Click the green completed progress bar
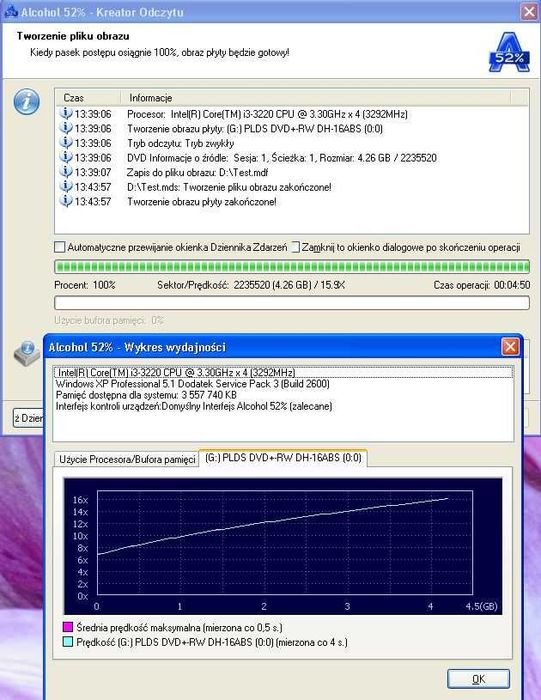The image size is (541, 700). 292,267
